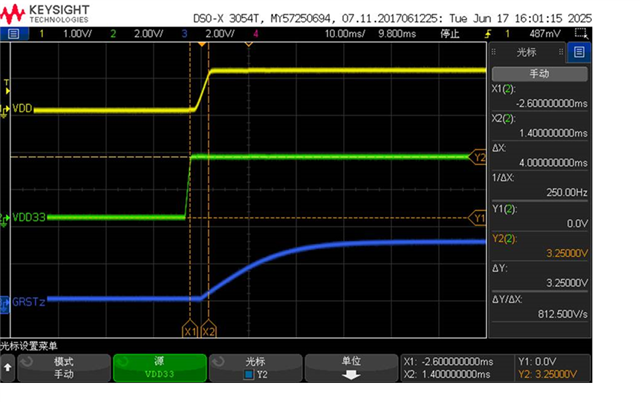
Task: Open the 光标 Y2 softkey
Action: coord(256,368)
